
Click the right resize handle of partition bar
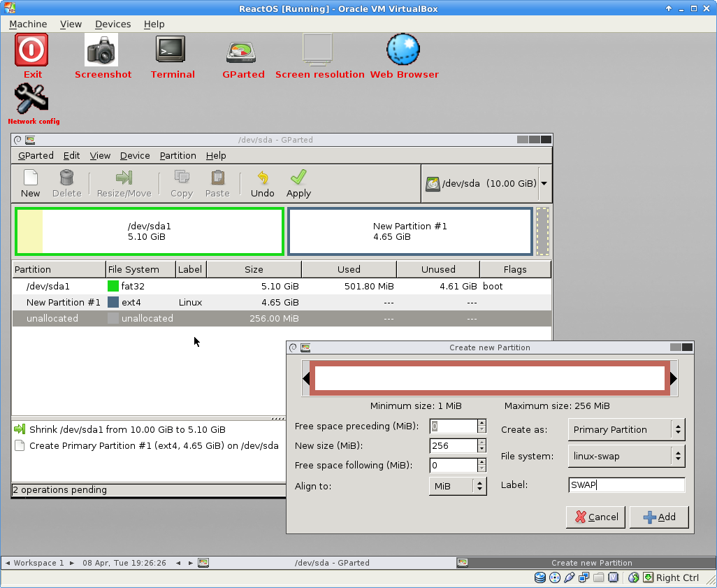pyautogui.click(x=674, y=378)
